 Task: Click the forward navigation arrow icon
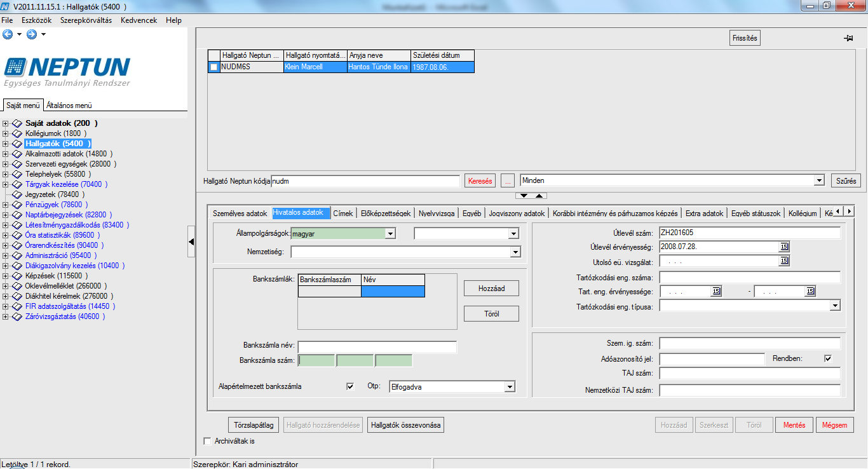coord(31,34)
